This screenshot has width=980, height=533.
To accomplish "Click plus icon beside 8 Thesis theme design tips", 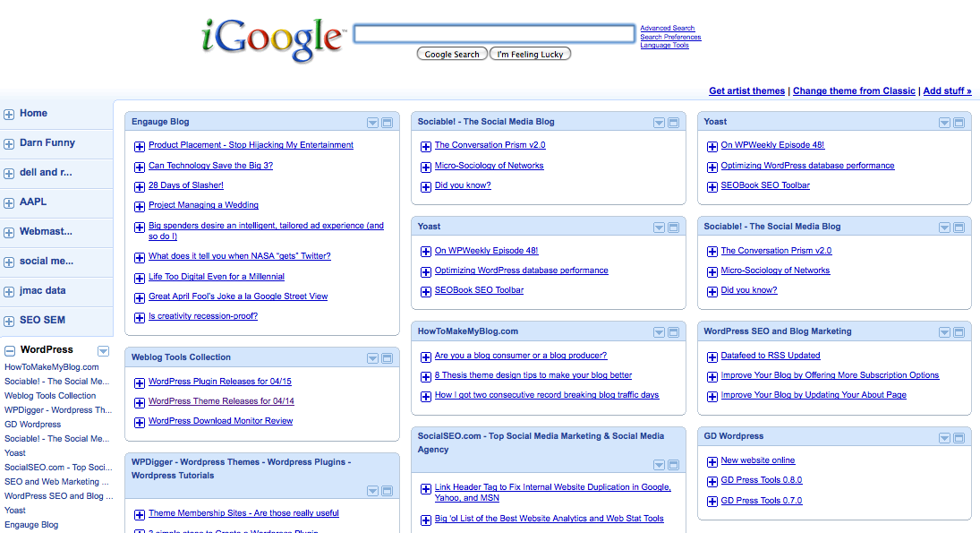I will [426, 376].
